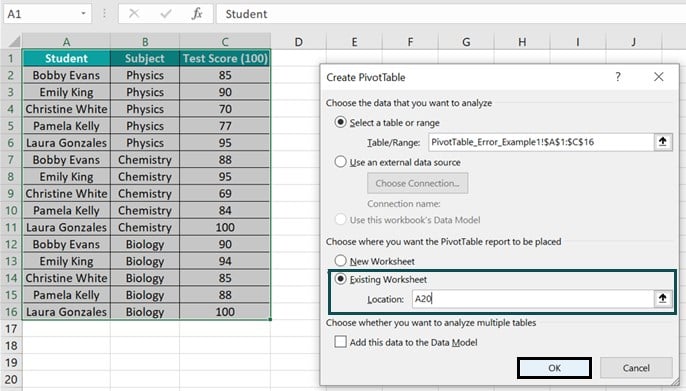The width and height of the screenshot is (686, 391).
Task: Click the Table/Range collapse dialog arrow icon
Action: 663,142
